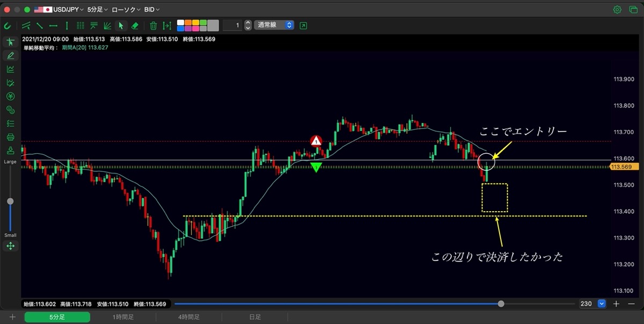Click the horizontal chart scroll slider handle
Image resolution: width=644 pixels, height=324 pixels.
(x=501, y=304)
